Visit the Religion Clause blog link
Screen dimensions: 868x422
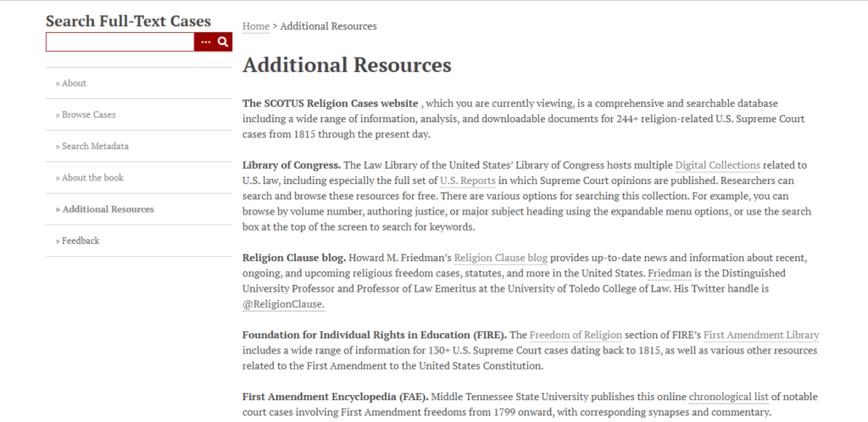tap(500, 258)
